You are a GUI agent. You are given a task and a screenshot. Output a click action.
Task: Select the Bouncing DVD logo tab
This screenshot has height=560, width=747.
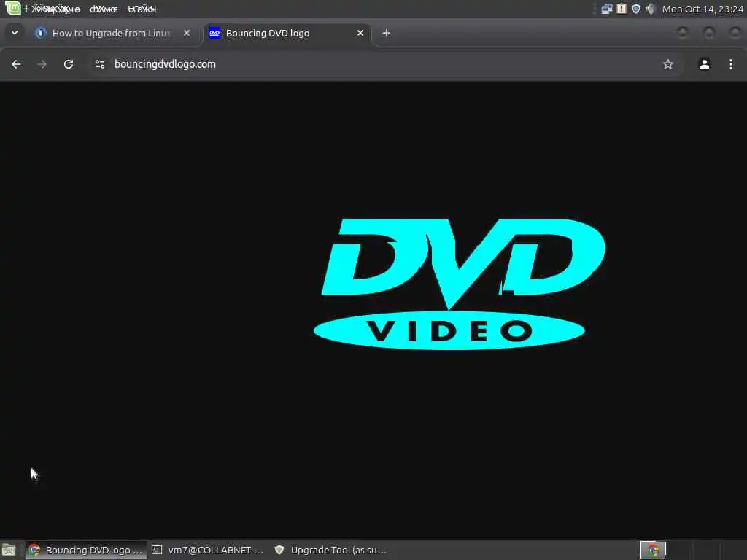[287, 33]
